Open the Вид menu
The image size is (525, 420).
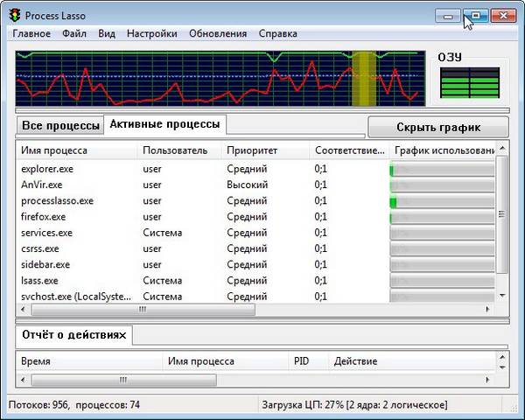click(x=107, y=34)
